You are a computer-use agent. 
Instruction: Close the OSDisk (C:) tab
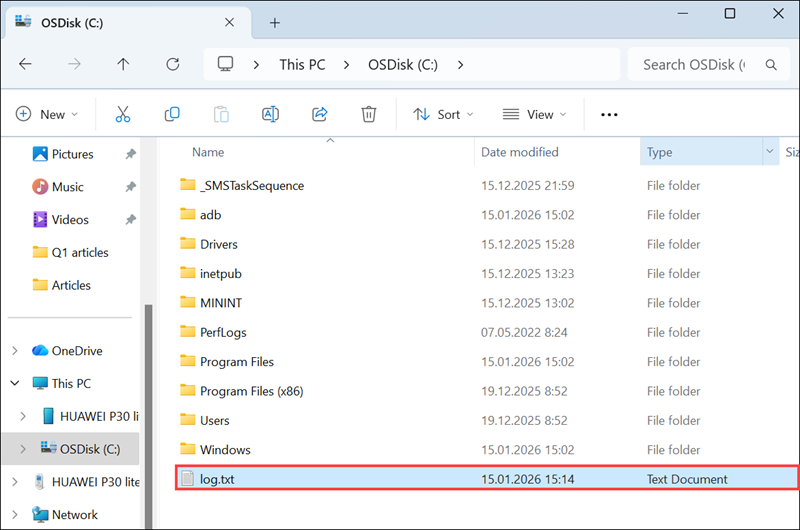230,22
